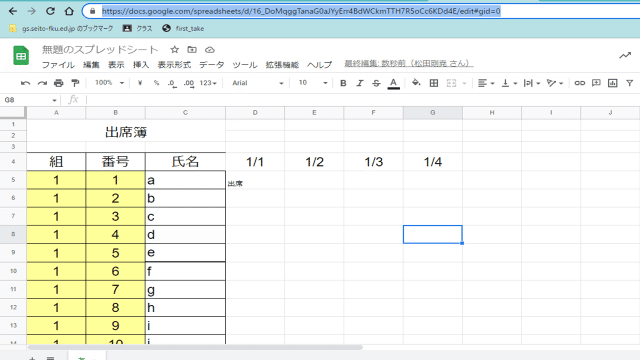The image size is (640, 360).
Task: Click the merge cells button
Action: click(x=451, y=83)
